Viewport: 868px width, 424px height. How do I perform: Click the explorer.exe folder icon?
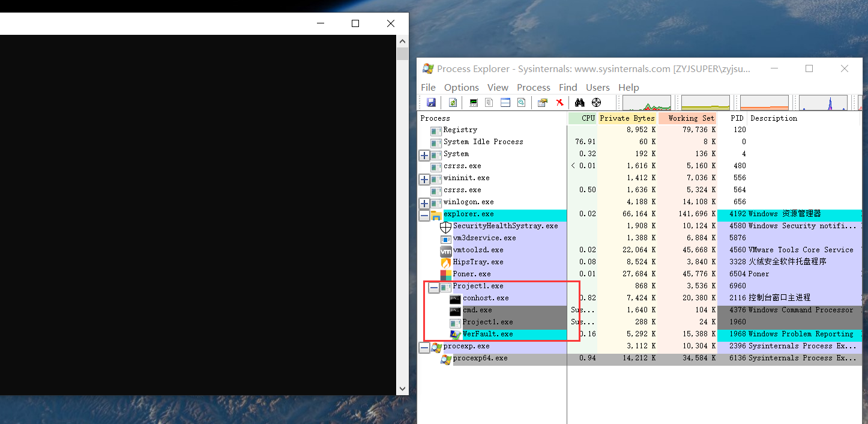pyautogui.click(x=436, y=214)
